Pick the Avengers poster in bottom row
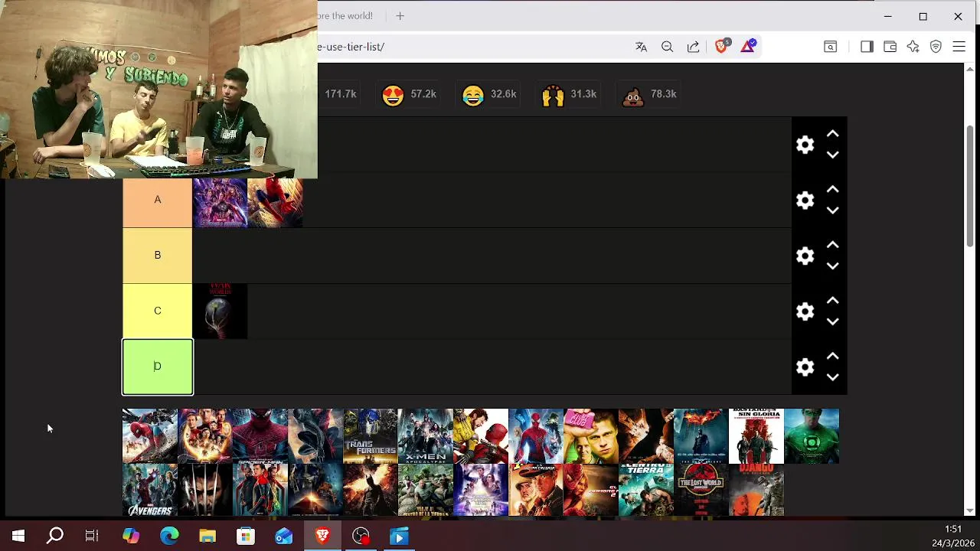The image size is (980, 551). click(150, 490)
